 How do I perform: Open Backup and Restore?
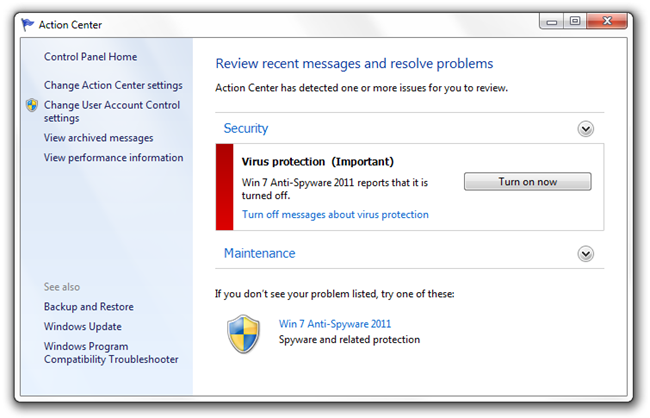click(x=89, y=306)
